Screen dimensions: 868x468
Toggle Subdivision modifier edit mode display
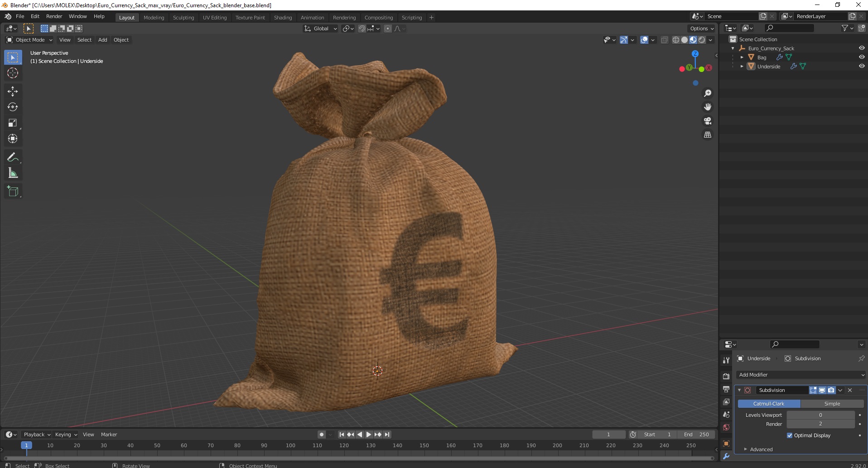pos(813,390)
